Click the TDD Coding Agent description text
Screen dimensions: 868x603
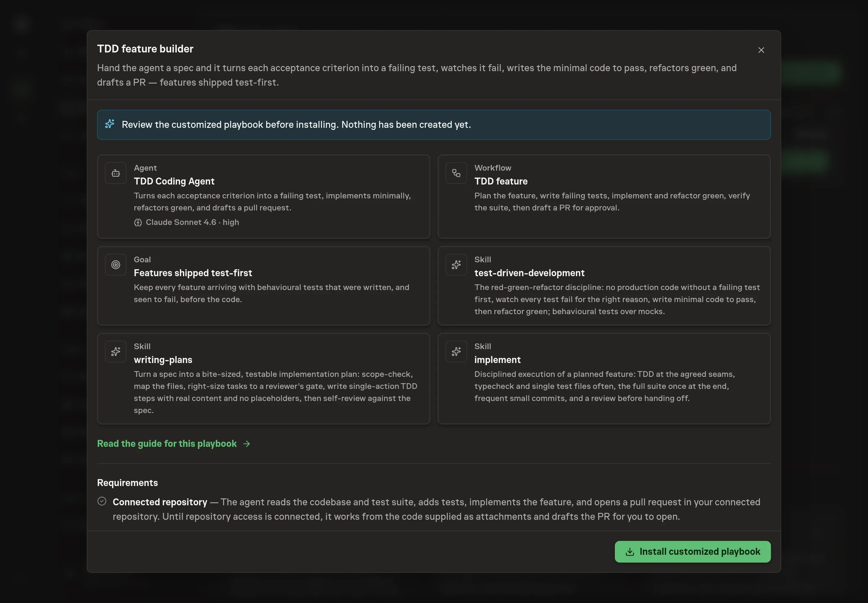click(x=272, y=202)
